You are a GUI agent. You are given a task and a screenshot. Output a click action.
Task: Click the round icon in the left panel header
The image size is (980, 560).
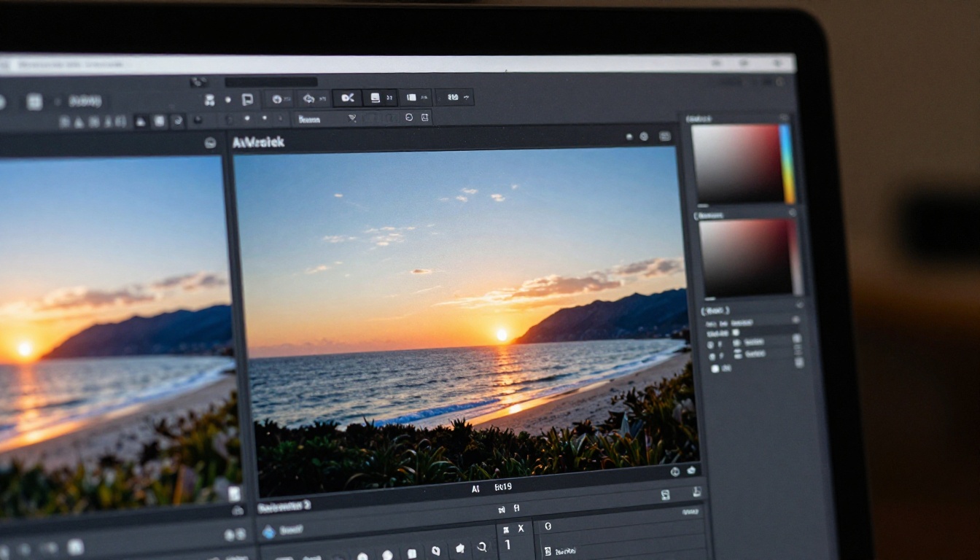(210, 143)
